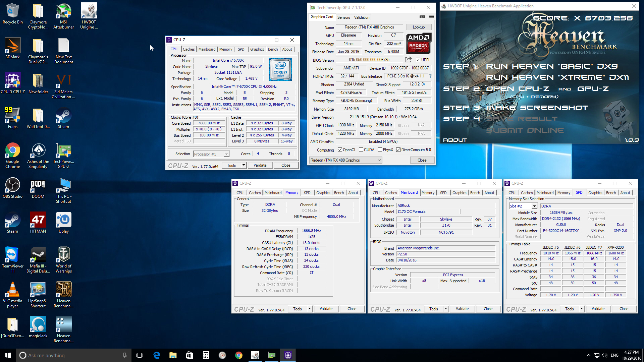Open TeamViewer 11 desktop shortcut

coord(12,260)
